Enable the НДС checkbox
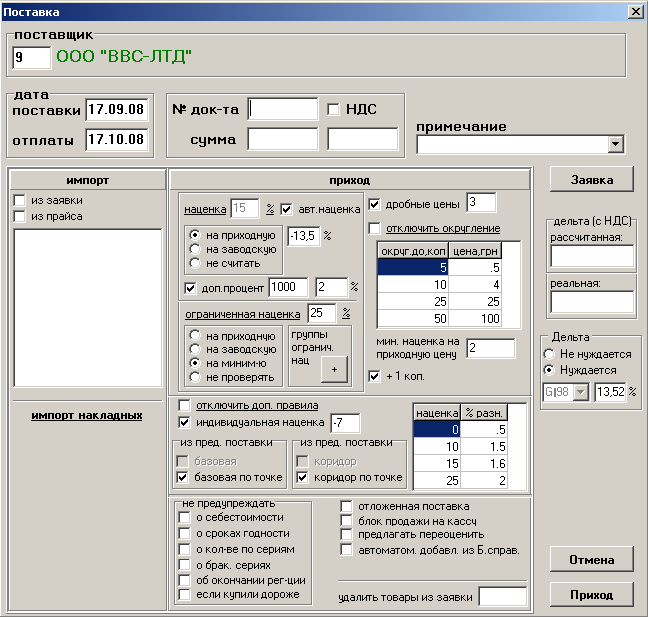Screen dimensions: 648x617 (x=333, y=110)
